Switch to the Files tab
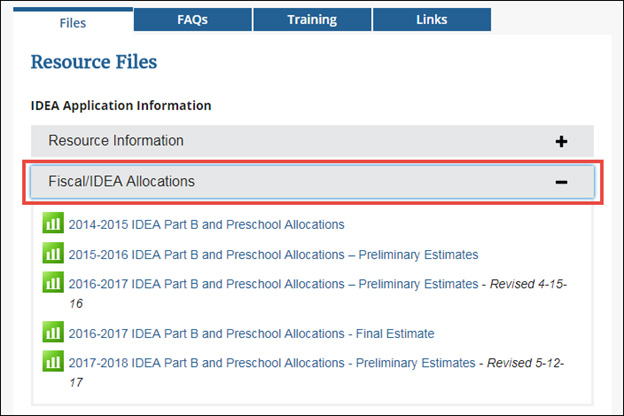 click(x=73, y=20)
